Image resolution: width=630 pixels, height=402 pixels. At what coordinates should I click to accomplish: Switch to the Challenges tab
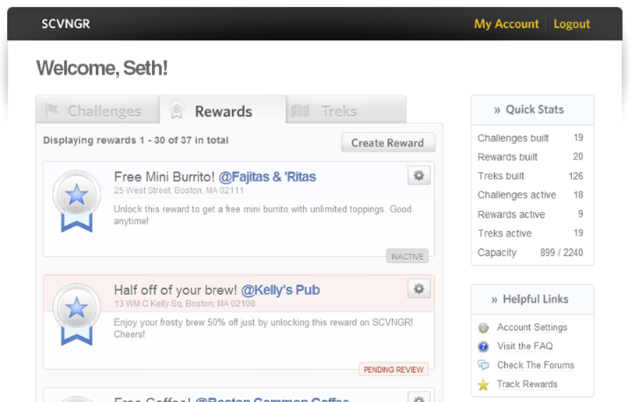click(98, 111)
